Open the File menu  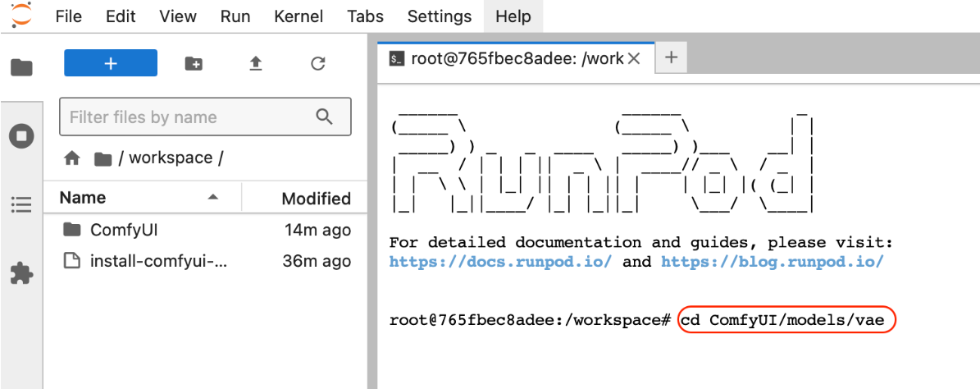point(68,16)
